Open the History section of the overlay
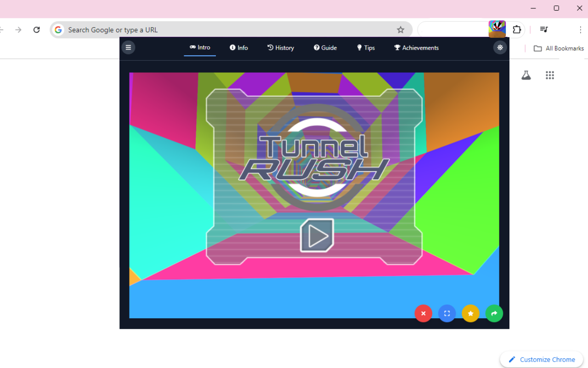This screenshot has height=368, width=588. tap(280, 47)
